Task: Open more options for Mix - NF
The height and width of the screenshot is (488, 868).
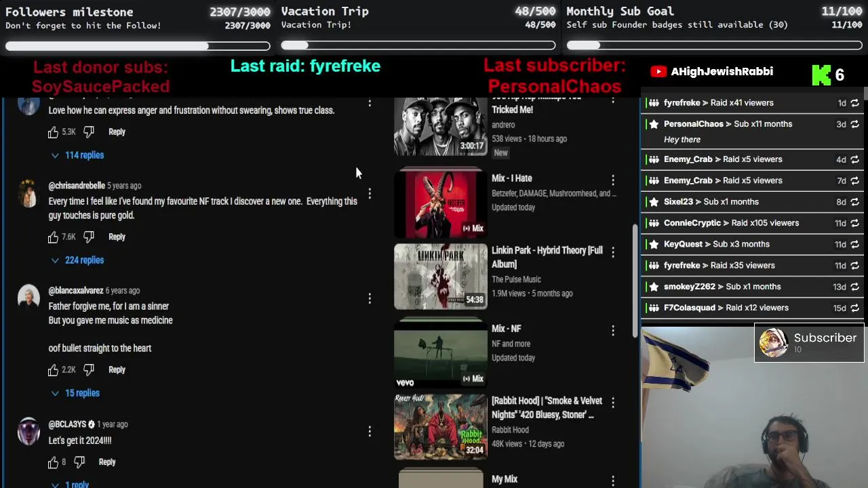Action: click(613, 330)
